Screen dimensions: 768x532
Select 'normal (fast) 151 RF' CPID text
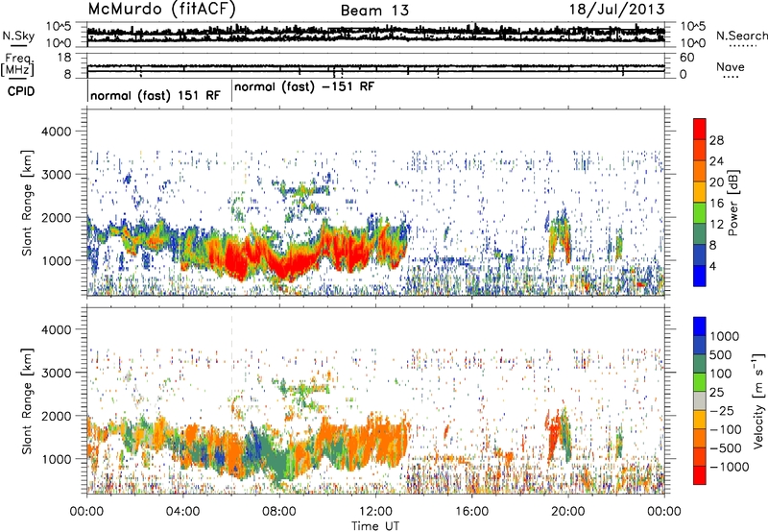coord(156,95)
